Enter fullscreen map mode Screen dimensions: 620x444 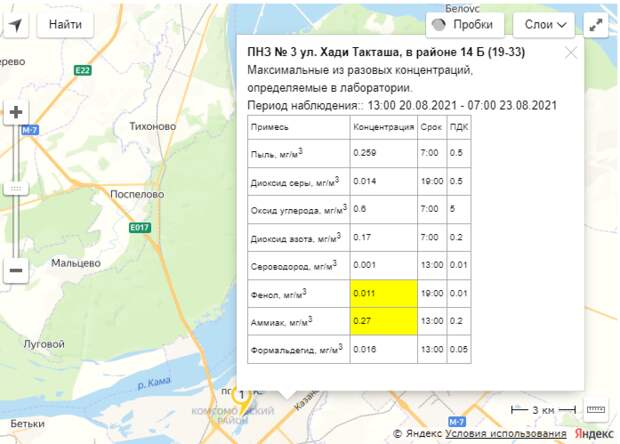click(597, 24)
